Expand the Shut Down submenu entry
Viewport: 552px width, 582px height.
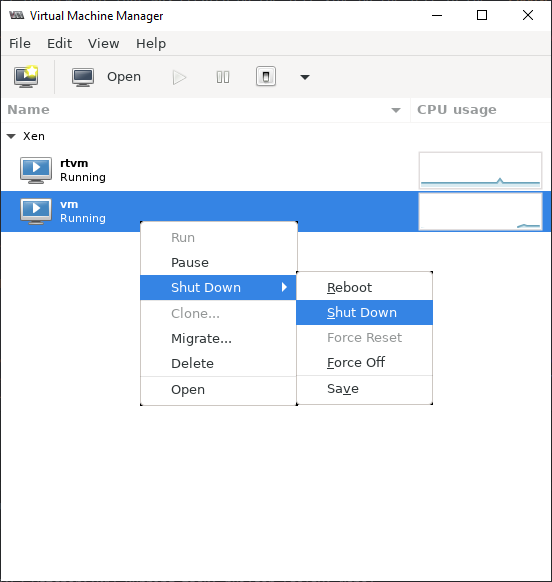click(218, 287)
